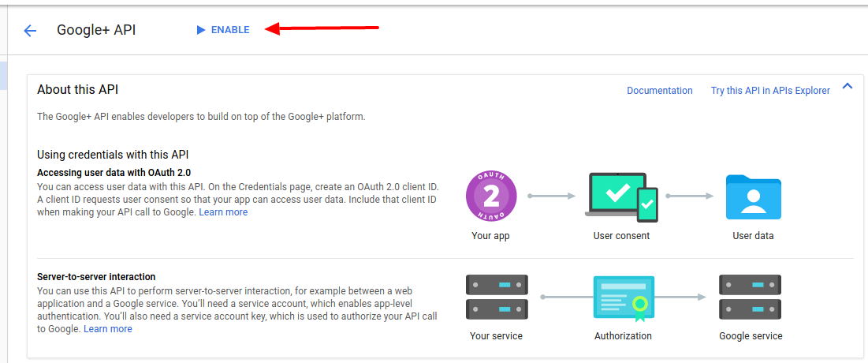Click the Your service server icon
The width and height of the screenshot is (868, 363).
496,298
